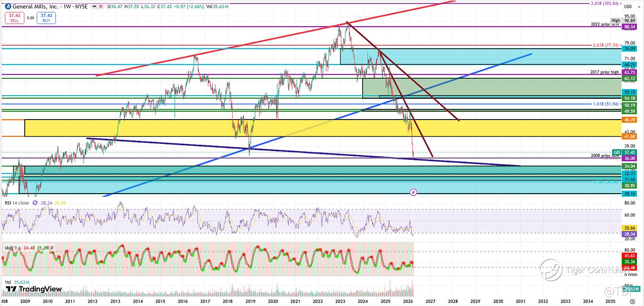This screenshot has width=644, height=306.
Task: Click the 55.15 cyan price label
Action: click(x=629, y=92)
